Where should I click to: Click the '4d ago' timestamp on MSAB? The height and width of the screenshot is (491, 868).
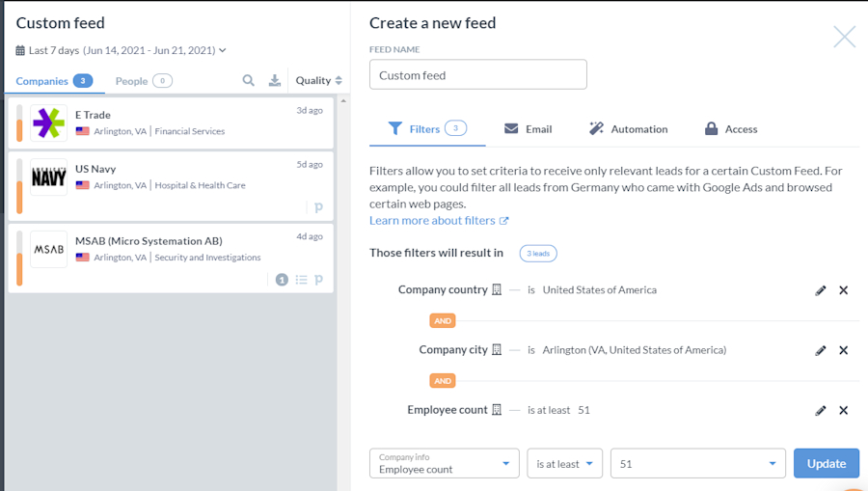pos(310,236)
